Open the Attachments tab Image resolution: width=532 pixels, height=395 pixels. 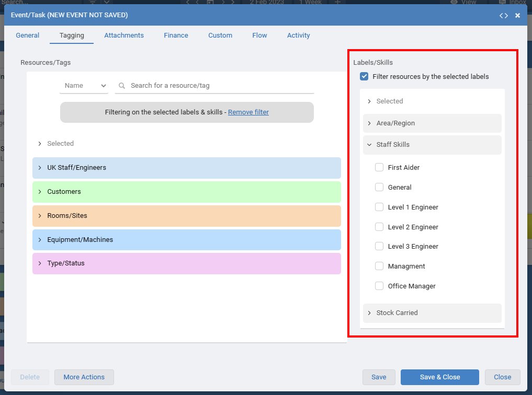point(124,35)
